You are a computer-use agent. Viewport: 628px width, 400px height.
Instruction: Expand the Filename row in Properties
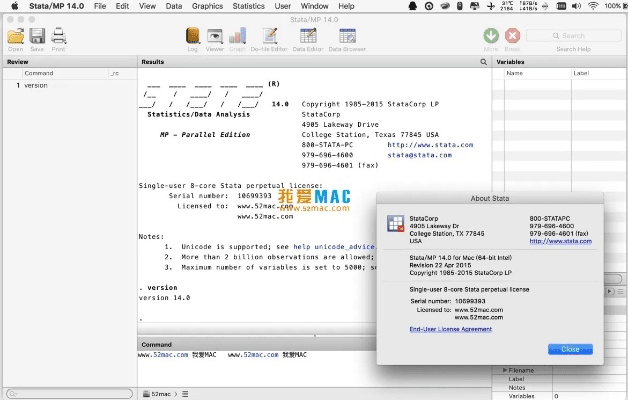[503, 371]
